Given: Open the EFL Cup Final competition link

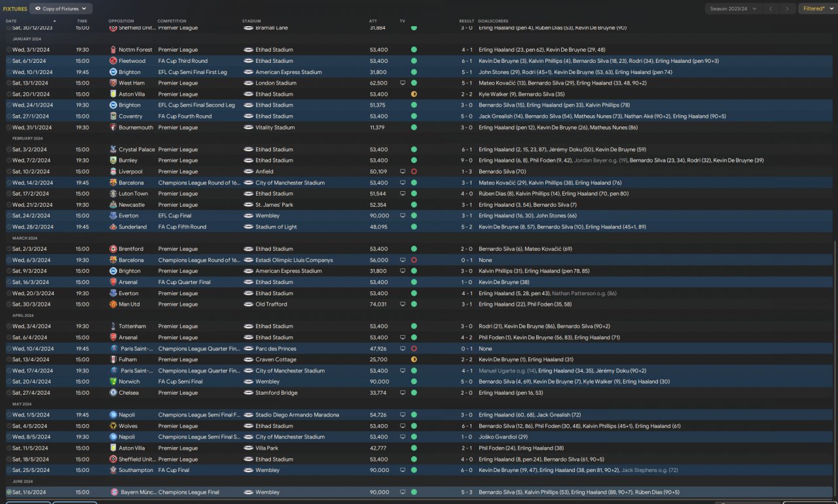Looking at the screenshot, I should (x=177, y=216).
